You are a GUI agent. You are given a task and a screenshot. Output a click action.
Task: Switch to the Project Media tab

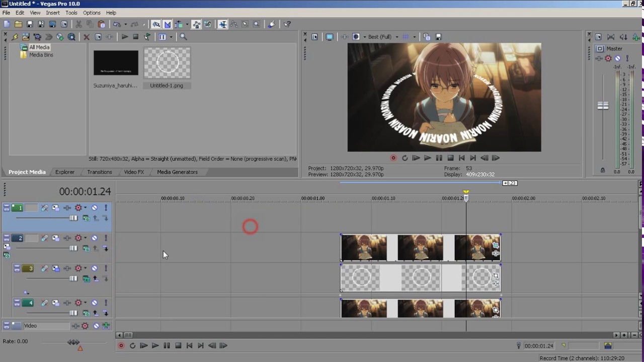tap(27, 172)
